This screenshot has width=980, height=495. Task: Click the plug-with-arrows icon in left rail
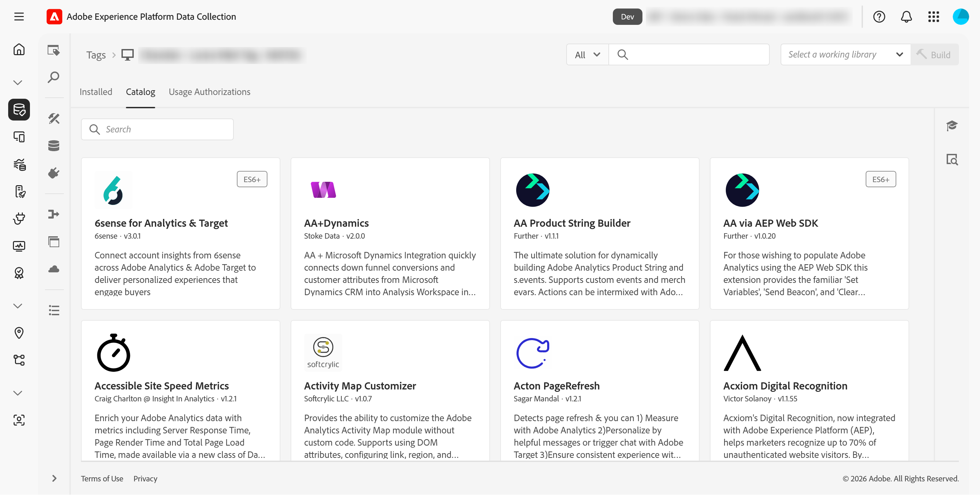[19, 219]
